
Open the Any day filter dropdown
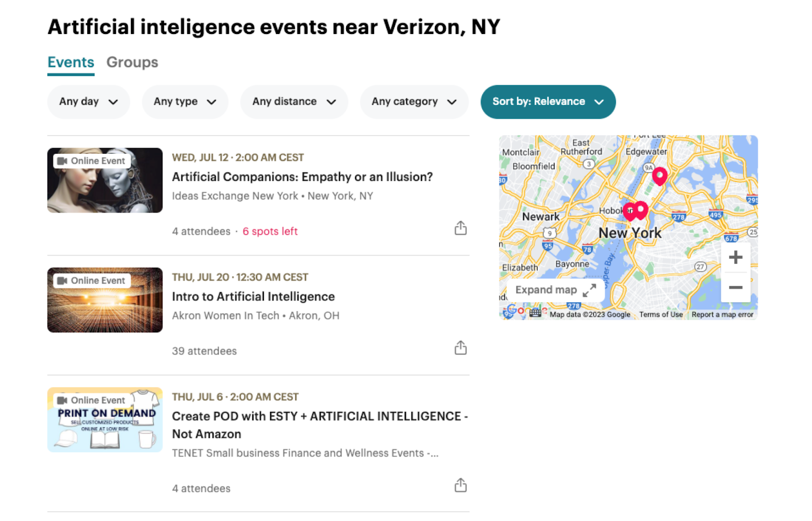88,101
